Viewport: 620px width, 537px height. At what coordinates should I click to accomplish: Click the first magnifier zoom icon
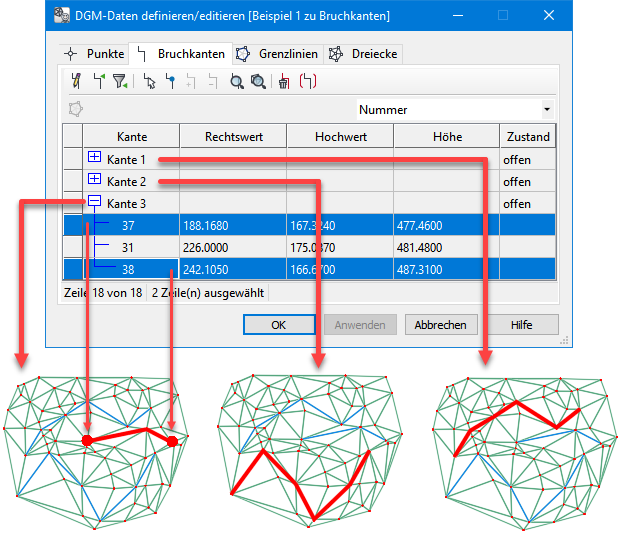click(237, 82)
